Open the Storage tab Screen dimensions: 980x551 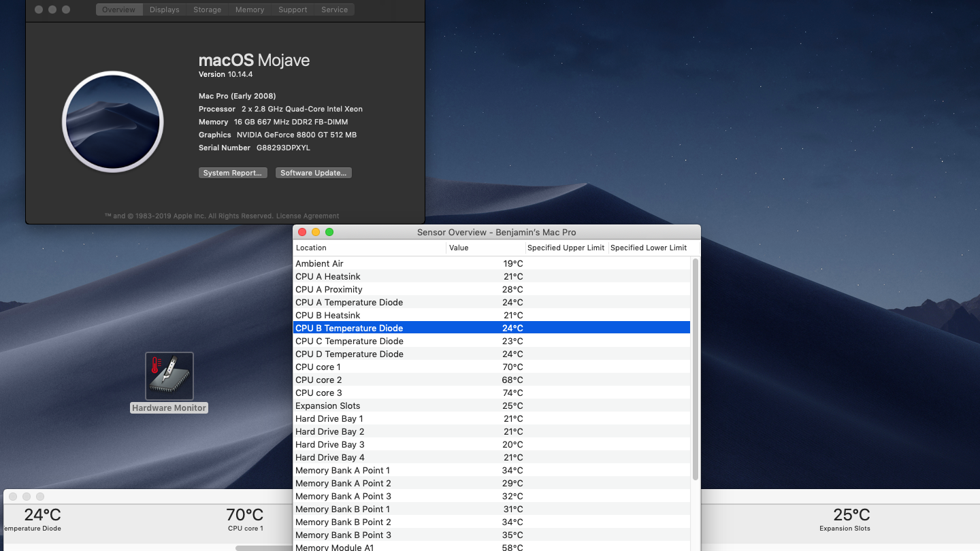pyautogui.click(x=208, y=10)
